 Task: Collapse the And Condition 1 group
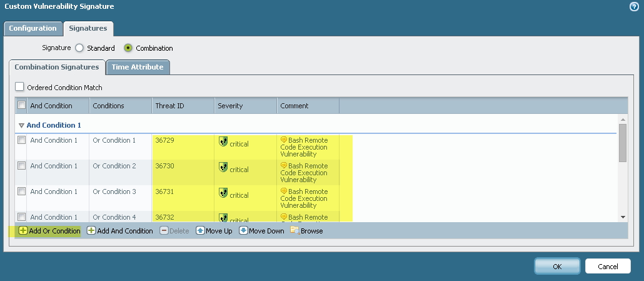tap(21, 125)
